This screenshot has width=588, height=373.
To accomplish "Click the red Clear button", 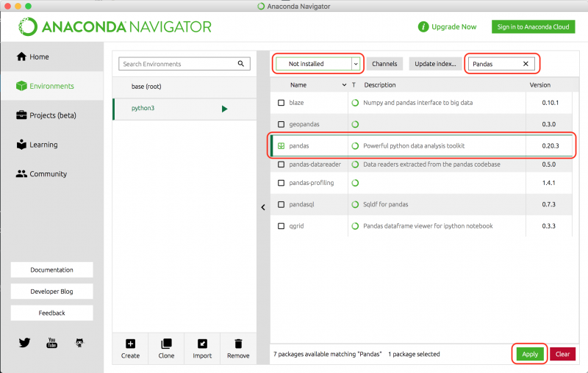I will pos(562,354).
